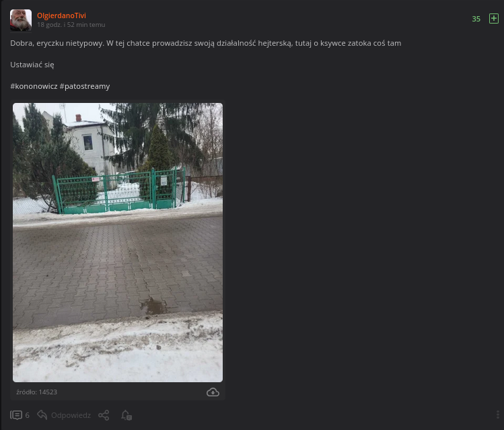
Task: Click the 'źródło: 14523' source link
Action: [x=36, y=392]
